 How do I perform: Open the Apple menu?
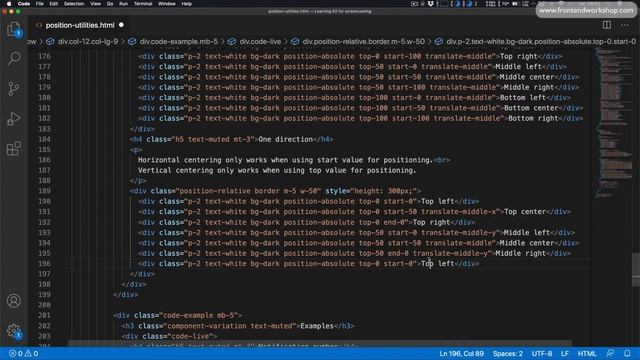tap(9, 4)
